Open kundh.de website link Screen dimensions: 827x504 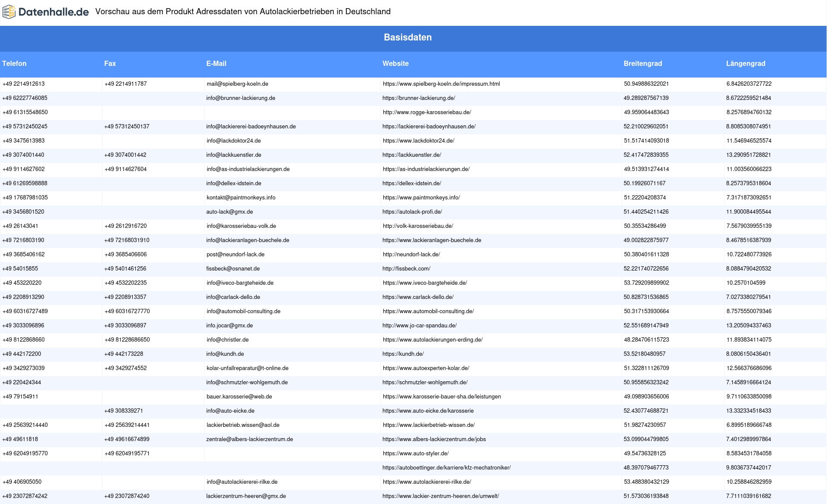(403, 354)
